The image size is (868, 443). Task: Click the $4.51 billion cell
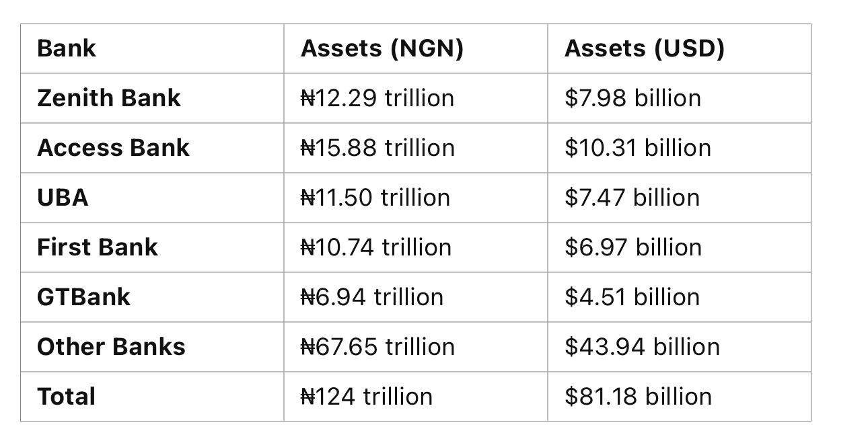pos(632,297)
